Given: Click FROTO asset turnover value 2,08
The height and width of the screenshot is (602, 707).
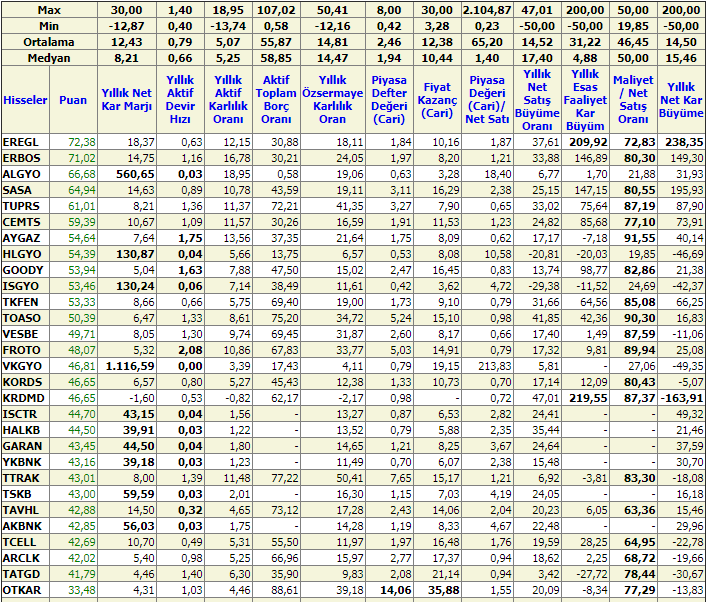Looking at the screenshot, I should [x=190, y=350].
